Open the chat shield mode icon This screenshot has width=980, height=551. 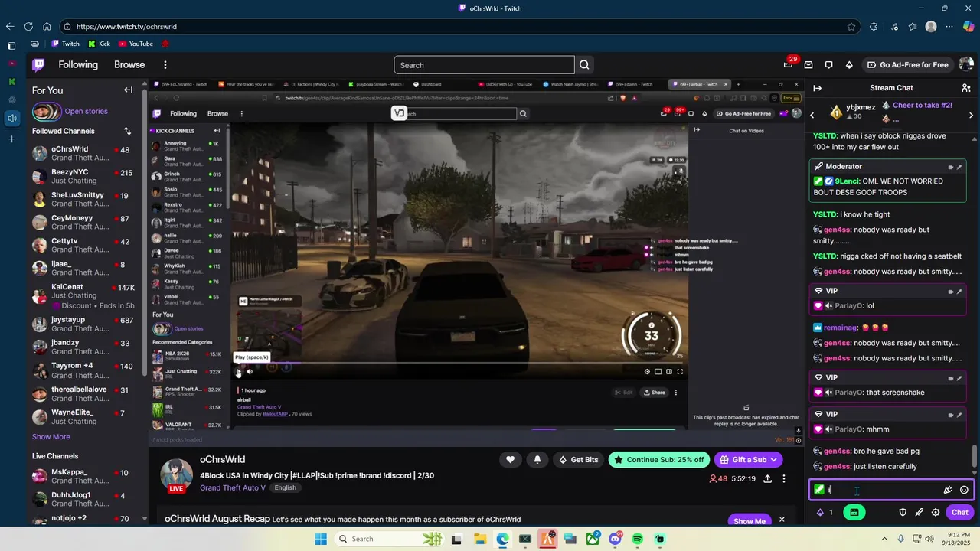coord(903,513)
